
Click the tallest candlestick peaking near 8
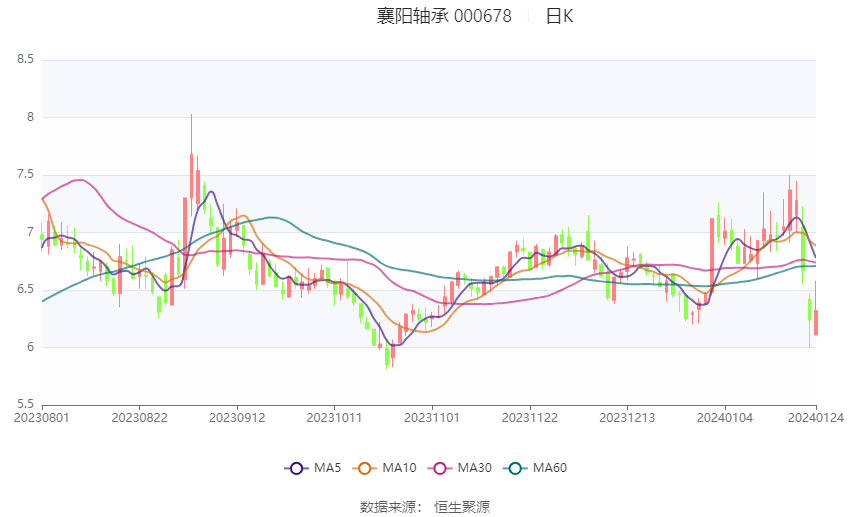pyautogui.click(x=191, y=176)
